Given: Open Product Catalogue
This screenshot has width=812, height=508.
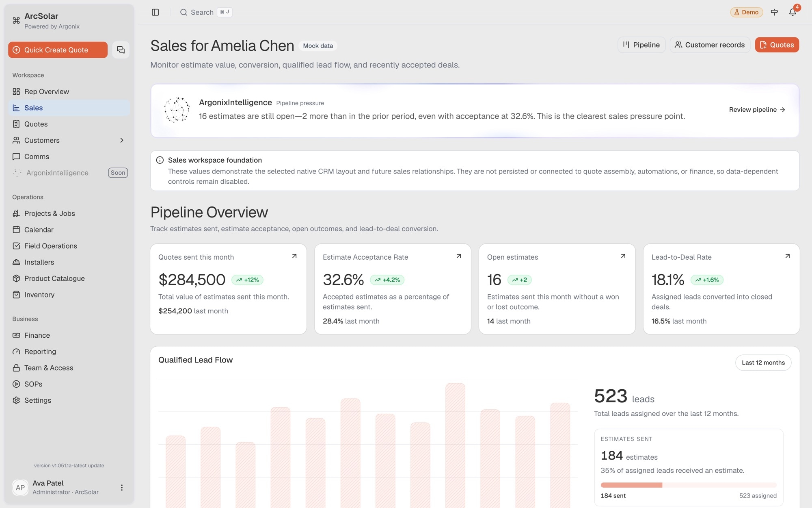Looking at the screenshot, I should click(69, 278).
